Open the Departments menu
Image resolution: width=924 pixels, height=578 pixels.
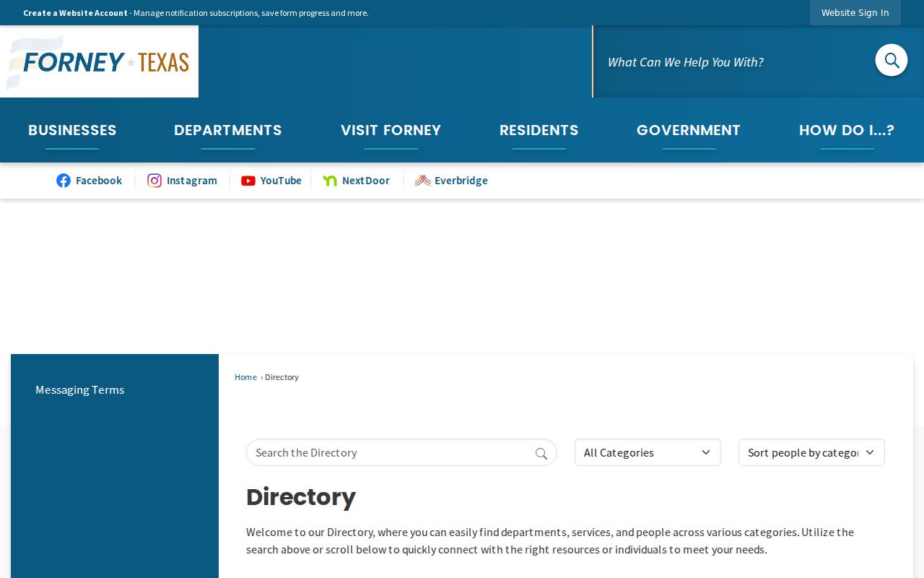pos(228,130)
